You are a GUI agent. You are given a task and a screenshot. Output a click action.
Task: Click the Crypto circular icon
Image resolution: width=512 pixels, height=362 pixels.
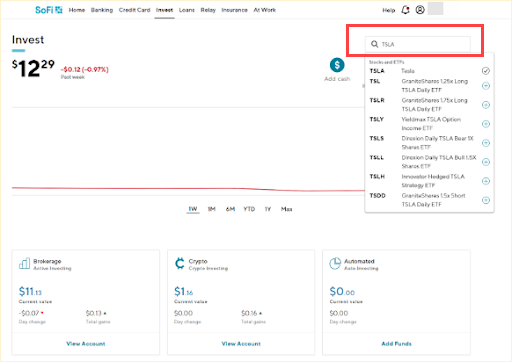point(180,263)
